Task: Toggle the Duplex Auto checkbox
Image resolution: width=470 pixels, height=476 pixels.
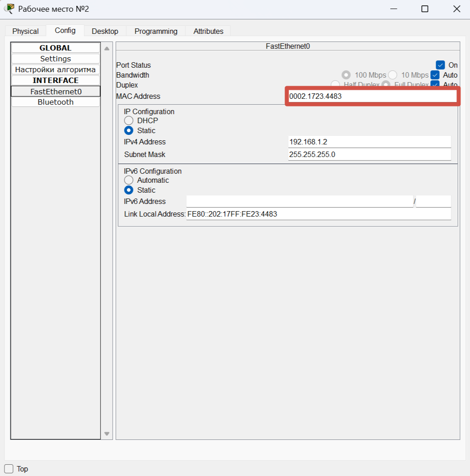Action: [435, 84]
